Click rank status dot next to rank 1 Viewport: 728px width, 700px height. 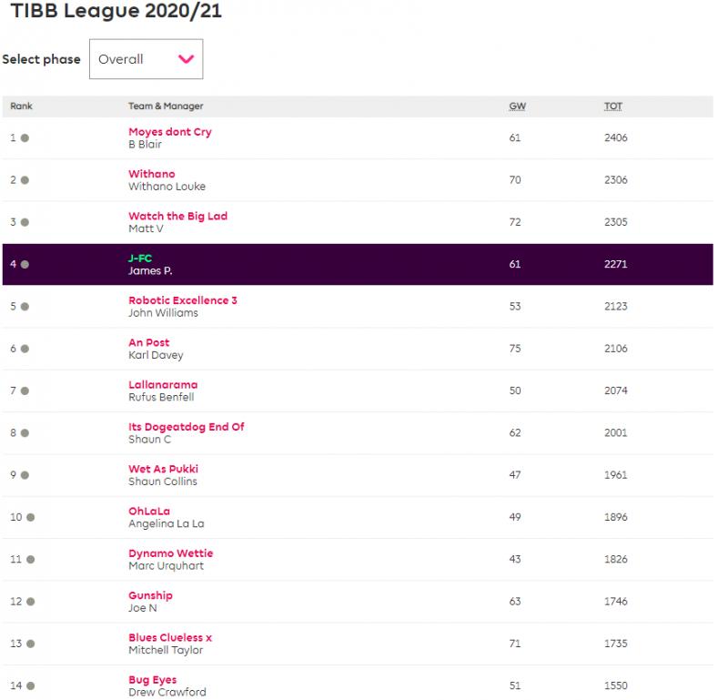pyautogui.click(x=25, y=138)
